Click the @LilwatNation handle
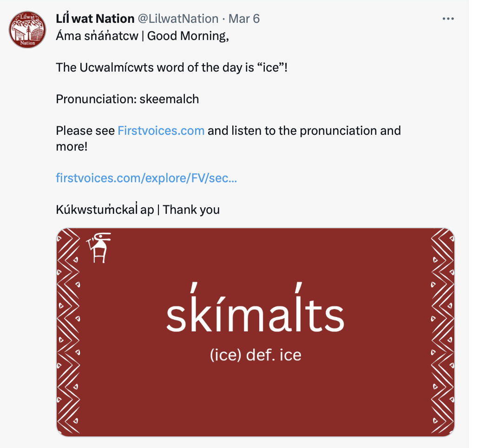 tap(178, 19)
